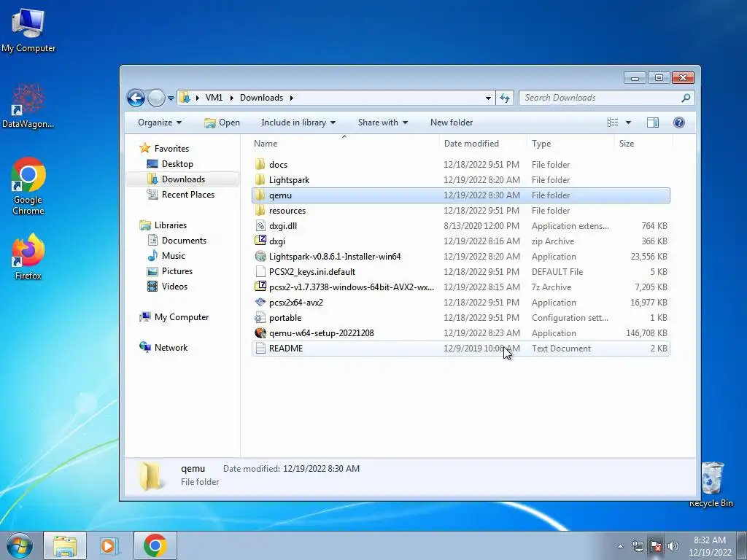Screen dimensions: 747x560
Task: Select Libraries in navigation pane
Action: (163, 225)
